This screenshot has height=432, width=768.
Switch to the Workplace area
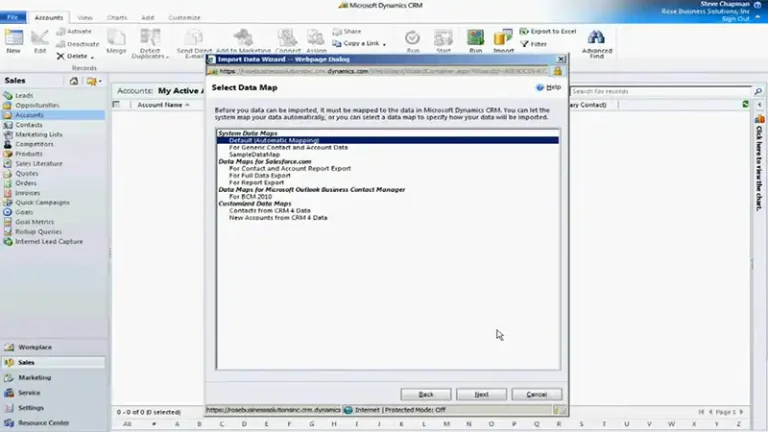tap(35, 347)
